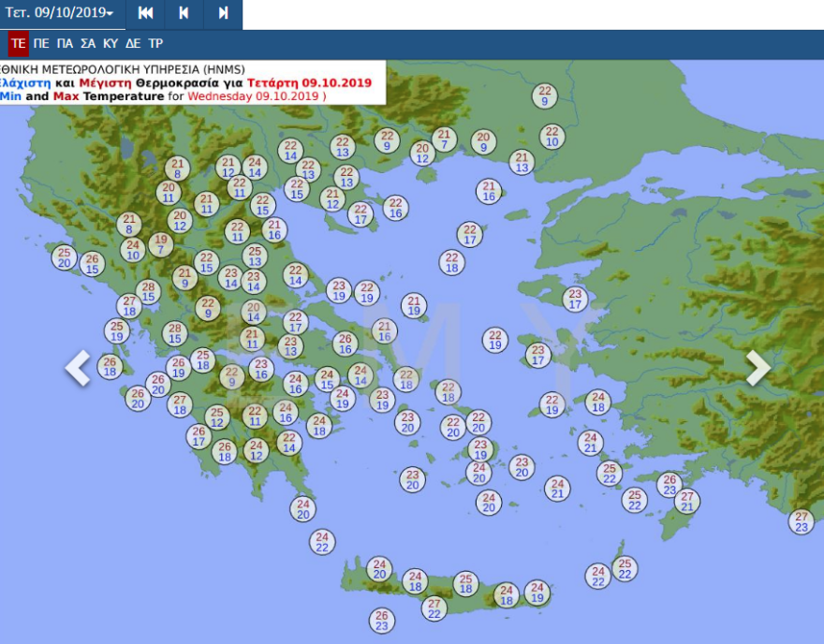Screen dimensions: 824x644
Task: Click the 22/10 temperature marker
Action: tap(552, 137)
